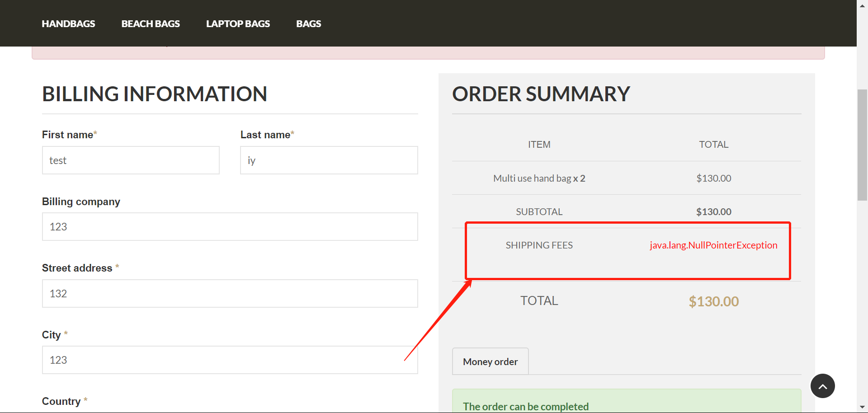
Task: Click the scrollbar down arrow
Action: 863,408
